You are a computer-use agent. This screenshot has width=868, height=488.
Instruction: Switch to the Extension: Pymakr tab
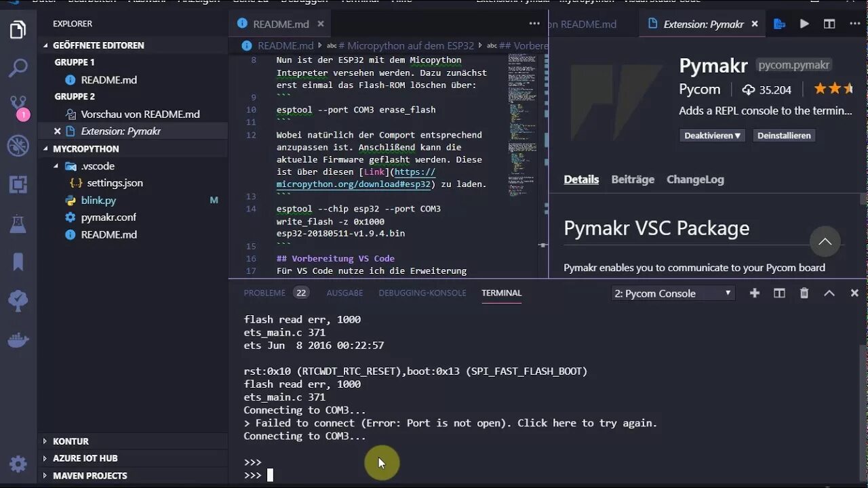pyautogui.click(x=703, y=24)
